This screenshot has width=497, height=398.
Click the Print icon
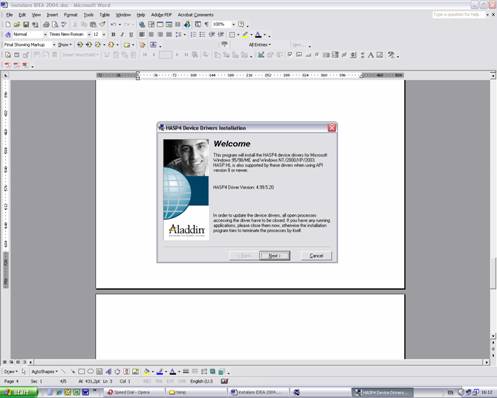[46, 24]
